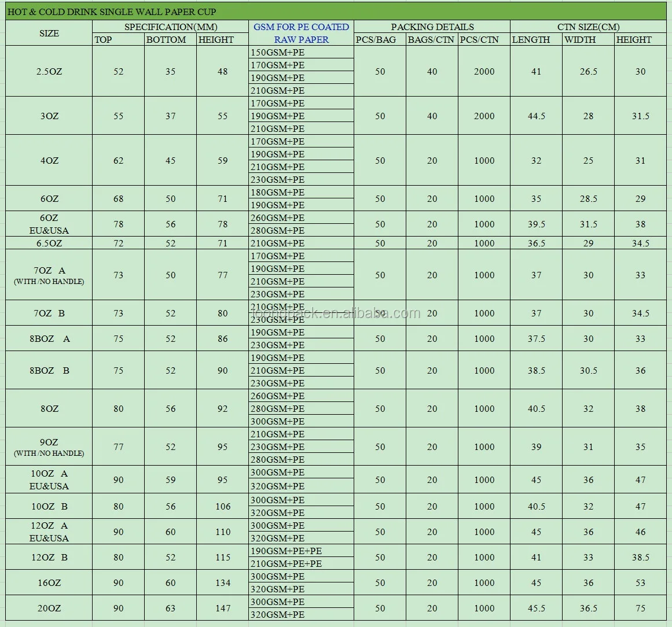Click carton width '26.5' in 2.5OZ row
The width and height of the screenshot is (672, 627).
click(589, 71)
